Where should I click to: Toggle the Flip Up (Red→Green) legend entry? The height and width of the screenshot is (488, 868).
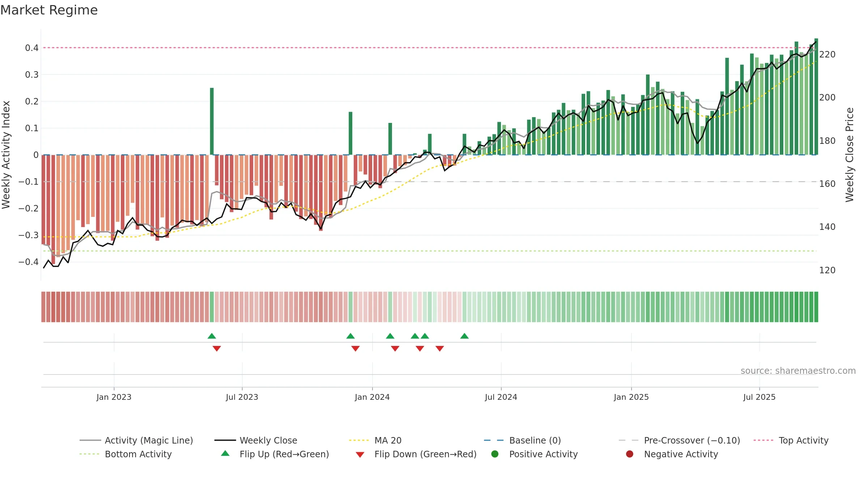click(275, 454)
